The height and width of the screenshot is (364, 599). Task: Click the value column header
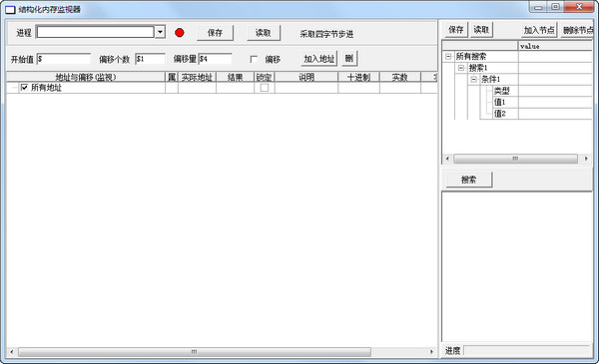pos(555,46)
